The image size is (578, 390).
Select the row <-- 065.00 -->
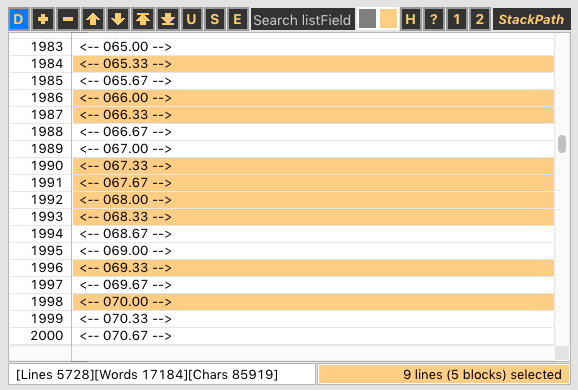[x=313, y=47]
